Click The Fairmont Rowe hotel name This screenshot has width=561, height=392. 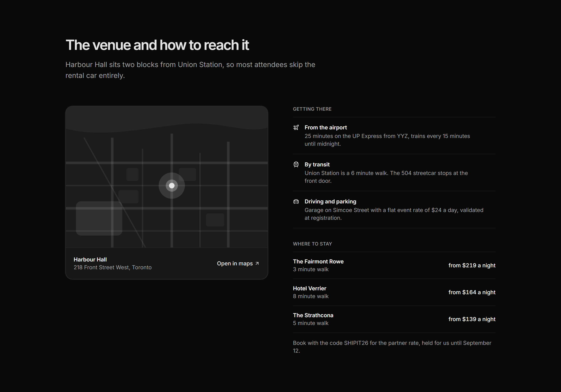tap(318, 261)
